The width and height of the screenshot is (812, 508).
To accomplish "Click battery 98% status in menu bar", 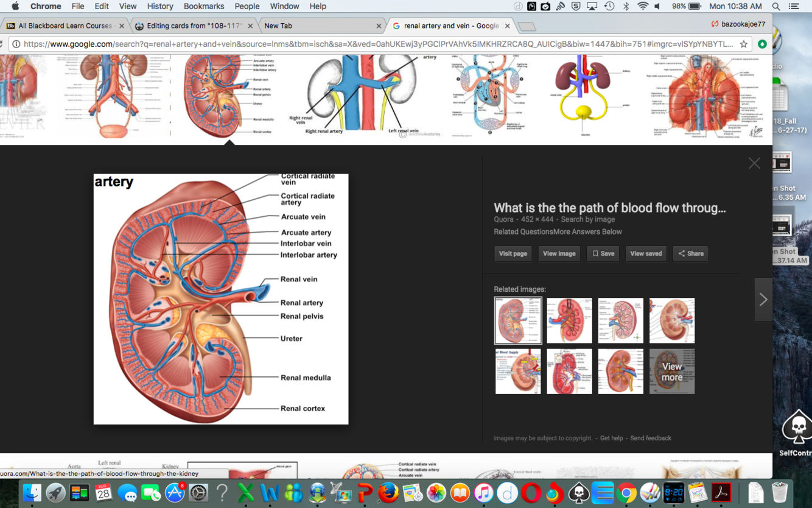I will 687,6.
